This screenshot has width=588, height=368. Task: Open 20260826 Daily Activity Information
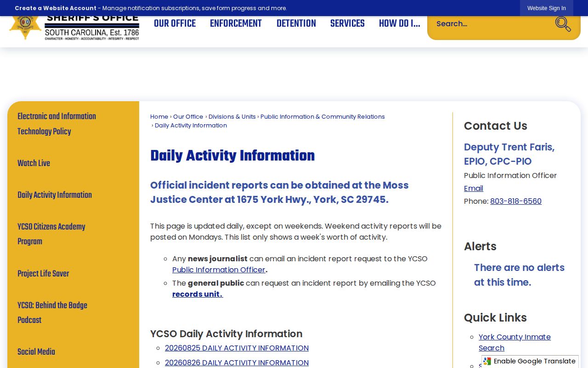[x=237, y=363]
